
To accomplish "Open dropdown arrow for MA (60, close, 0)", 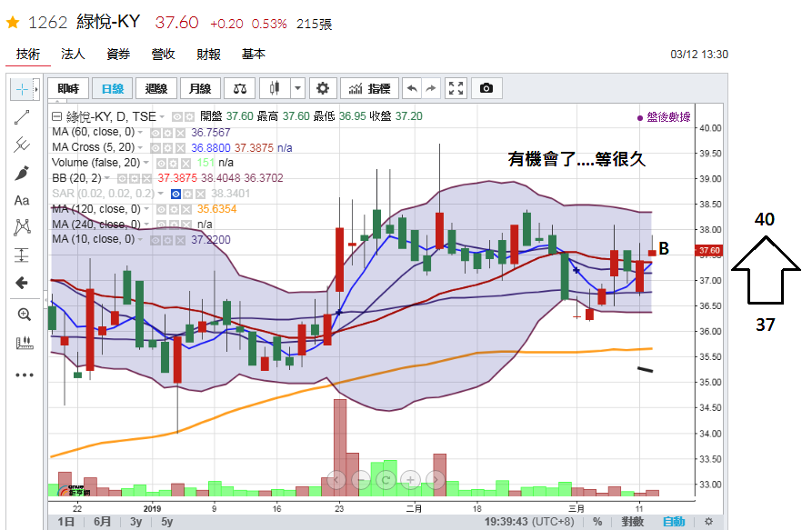I will (140, 133).
